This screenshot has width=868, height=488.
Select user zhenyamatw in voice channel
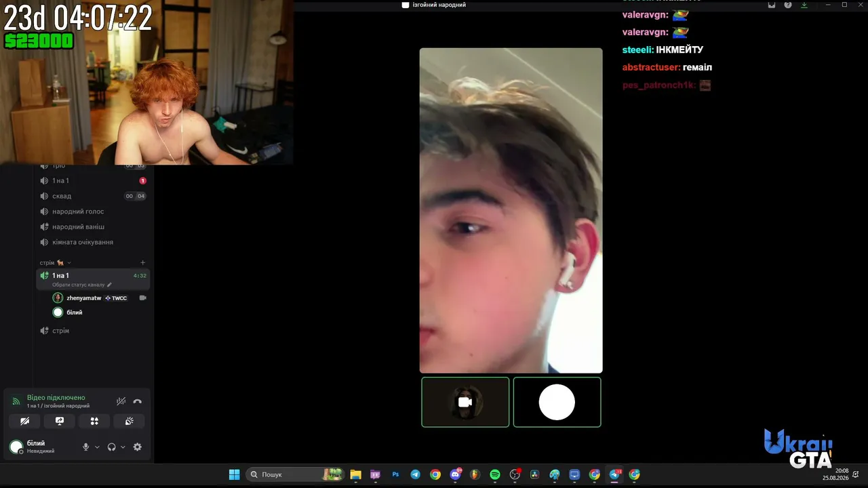point(84,298)
